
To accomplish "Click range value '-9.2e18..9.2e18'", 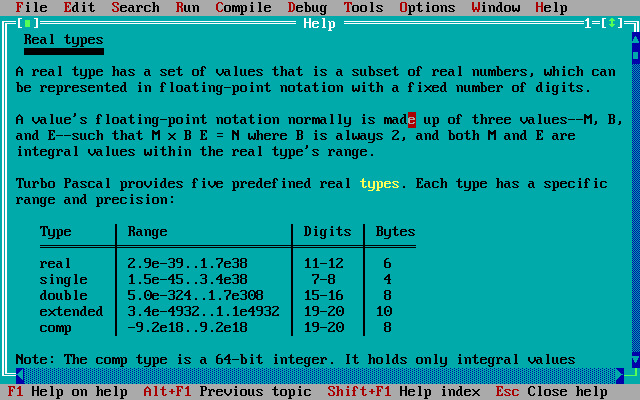I will pyautogui.click(x=187, y=328).
